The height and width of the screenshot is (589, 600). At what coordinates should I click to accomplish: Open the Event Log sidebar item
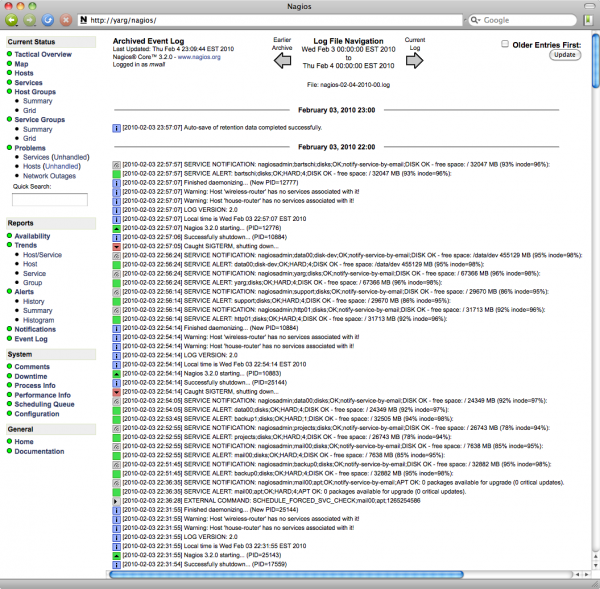point(31,339)
